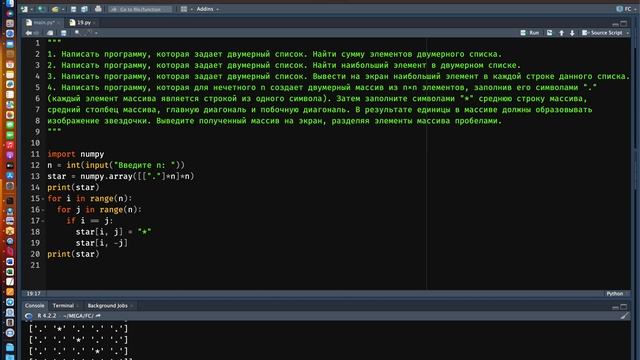Close the Terminal tab

78,306
